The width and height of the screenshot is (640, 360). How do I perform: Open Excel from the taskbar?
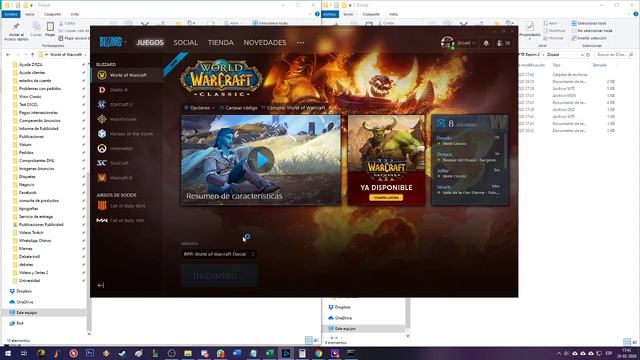click(x=269, y=353)
